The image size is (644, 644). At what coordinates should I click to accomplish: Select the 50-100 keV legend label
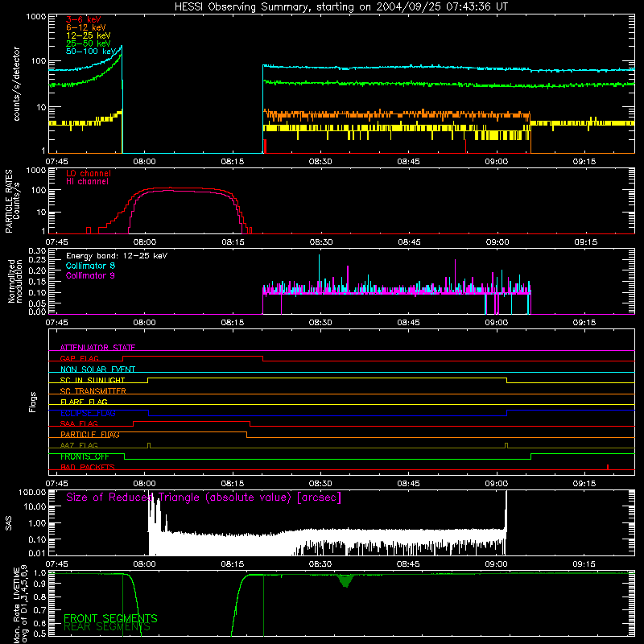click(90, 52)
